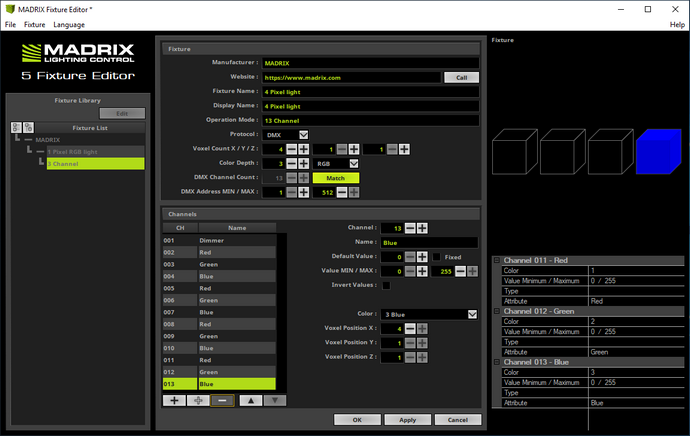Click the MADRIX app icon in title bar
The width and height of the screenshot is (690, 436).
(x=10, y=9)
